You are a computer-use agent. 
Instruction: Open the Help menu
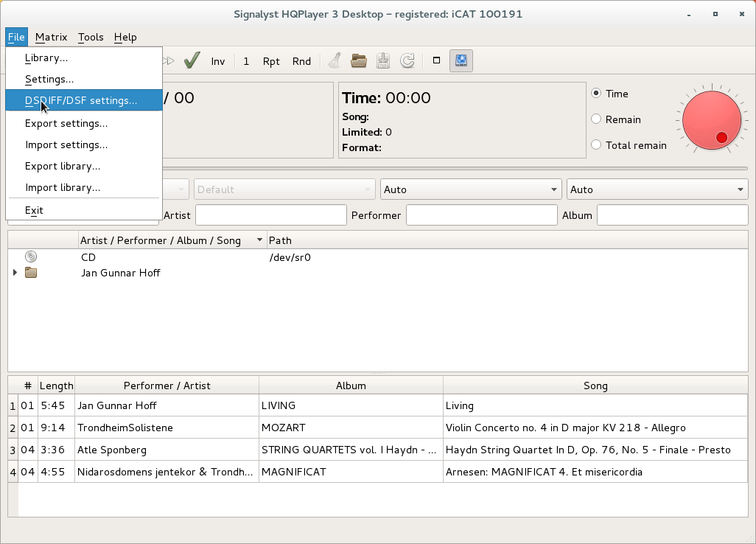click(x=125, y=37)
